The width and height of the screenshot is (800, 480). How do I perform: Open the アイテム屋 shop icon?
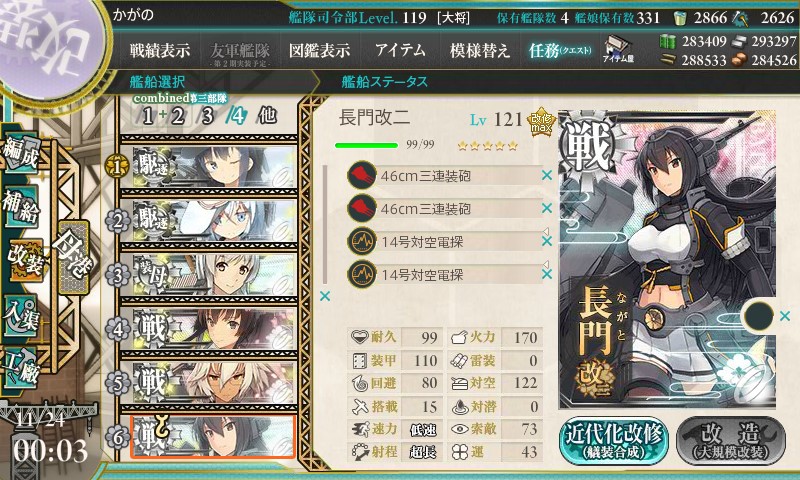point(618,49)
